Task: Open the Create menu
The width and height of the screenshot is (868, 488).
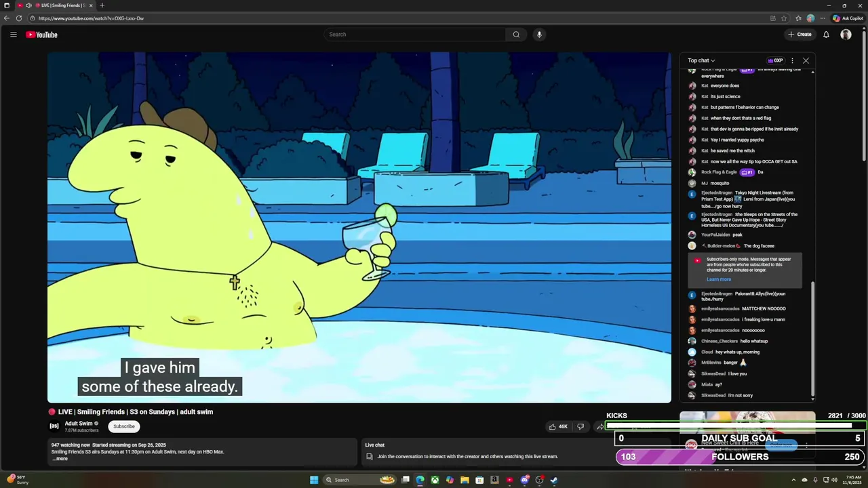Action: click(800, 35)
